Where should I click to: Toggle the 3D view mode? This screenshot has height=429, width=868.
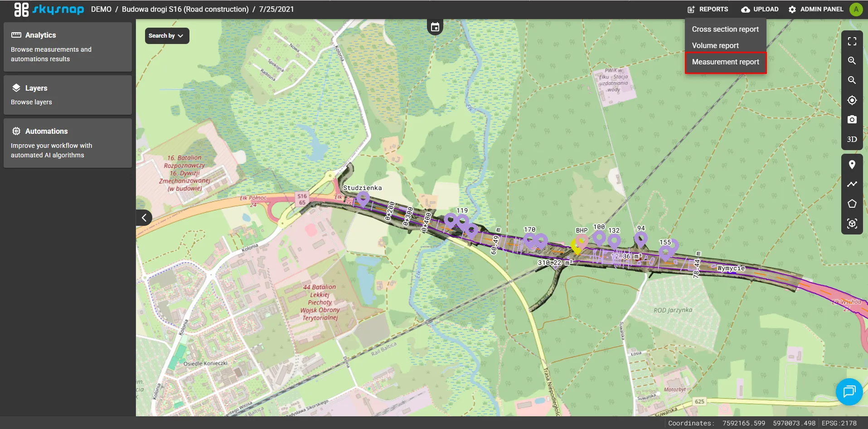(852, 139)
